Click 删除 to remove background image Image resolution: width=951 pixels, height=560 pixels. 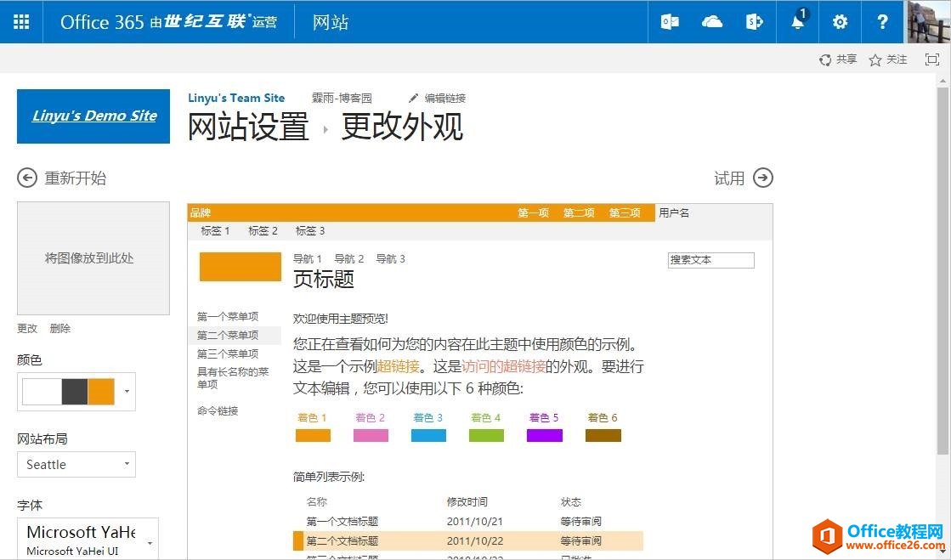coord(59,329)
